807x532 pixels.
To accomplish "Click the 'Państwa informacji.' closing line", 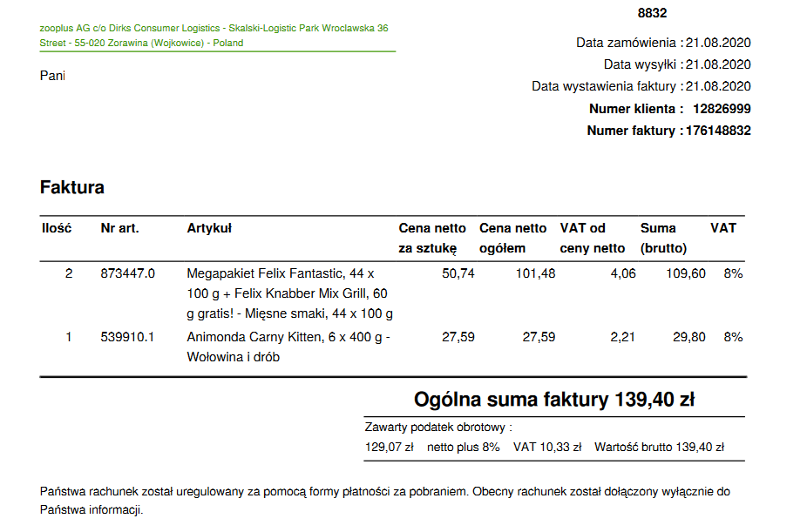I will click(x=92, y=510).
